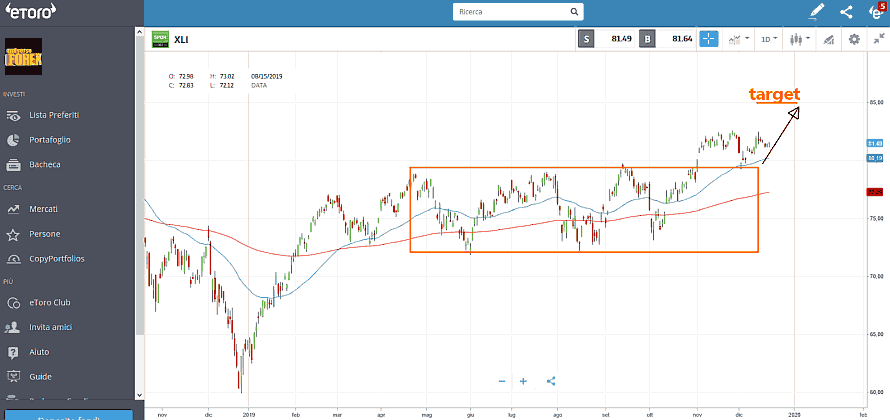Share the chart using bottom share icon
This screenshot has height=420, width=890.
click(552, 381)
